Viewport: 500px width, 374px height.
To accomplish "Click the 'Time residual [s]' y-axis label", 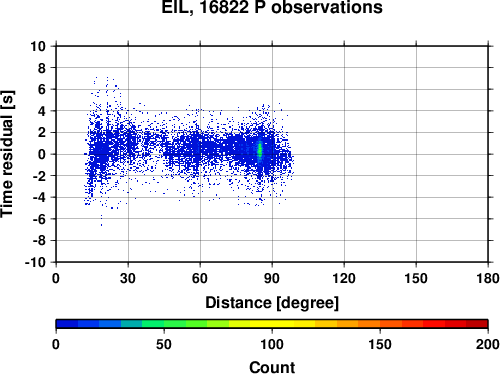I will 7,154.
